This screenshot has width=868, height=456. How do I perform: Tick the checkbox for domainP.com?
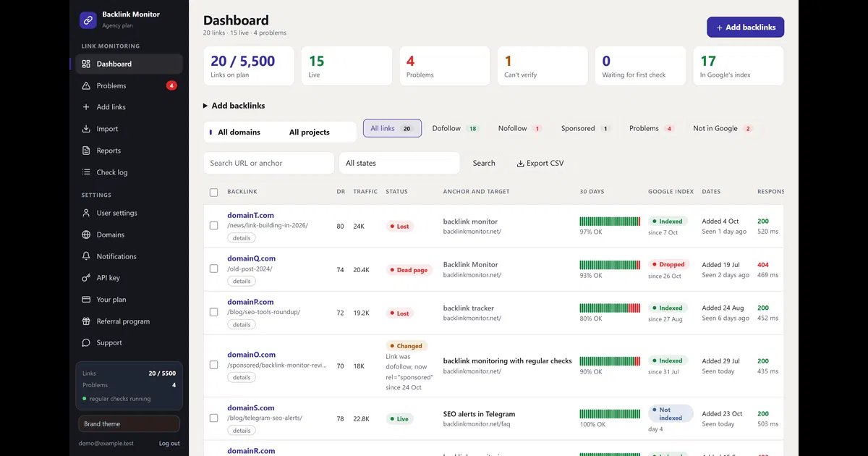tap(213, 312)
